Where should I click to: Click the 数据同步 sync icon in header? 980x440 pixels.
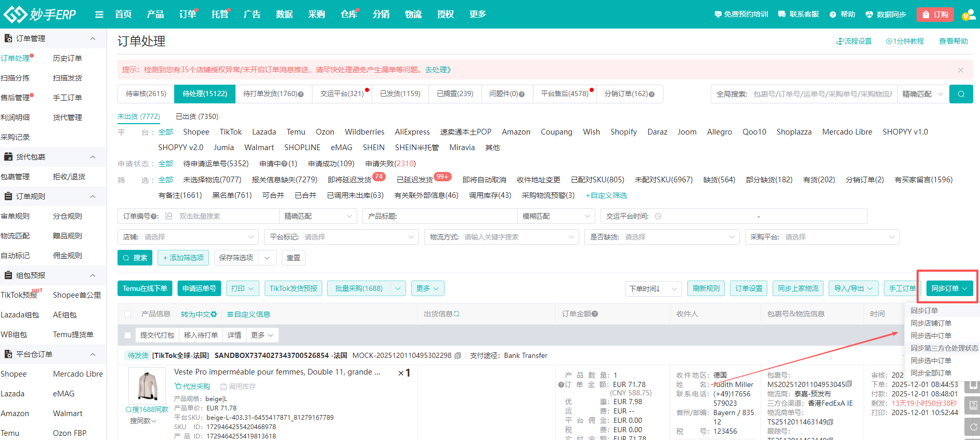(x=869, y=15)
